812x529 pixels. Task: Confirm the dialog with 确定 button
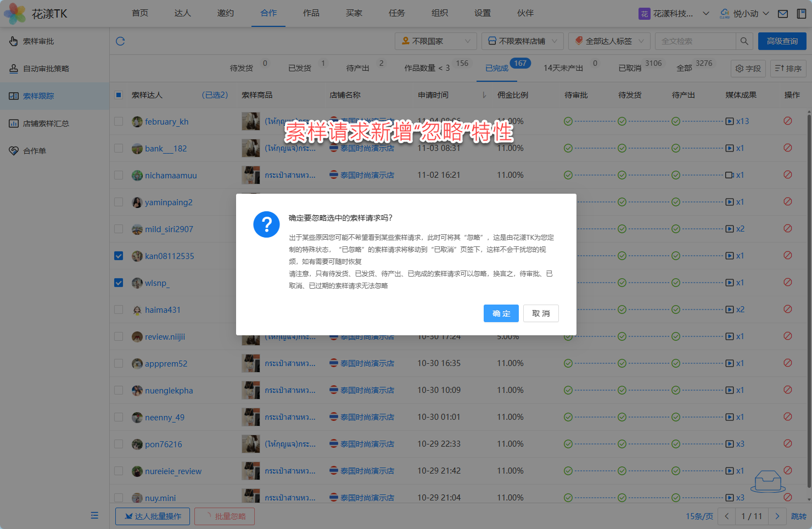click(501, 313)
